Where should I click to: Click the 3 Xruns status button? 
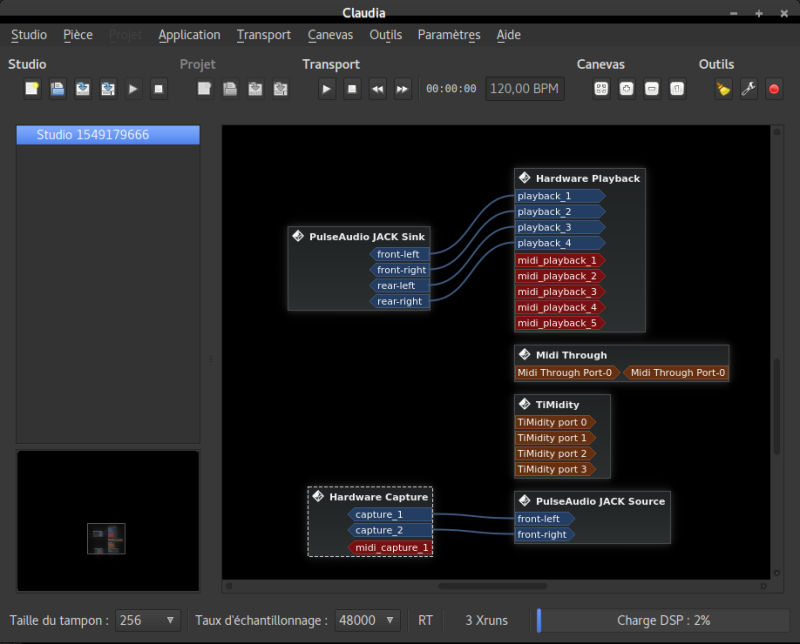coord(486,620)
